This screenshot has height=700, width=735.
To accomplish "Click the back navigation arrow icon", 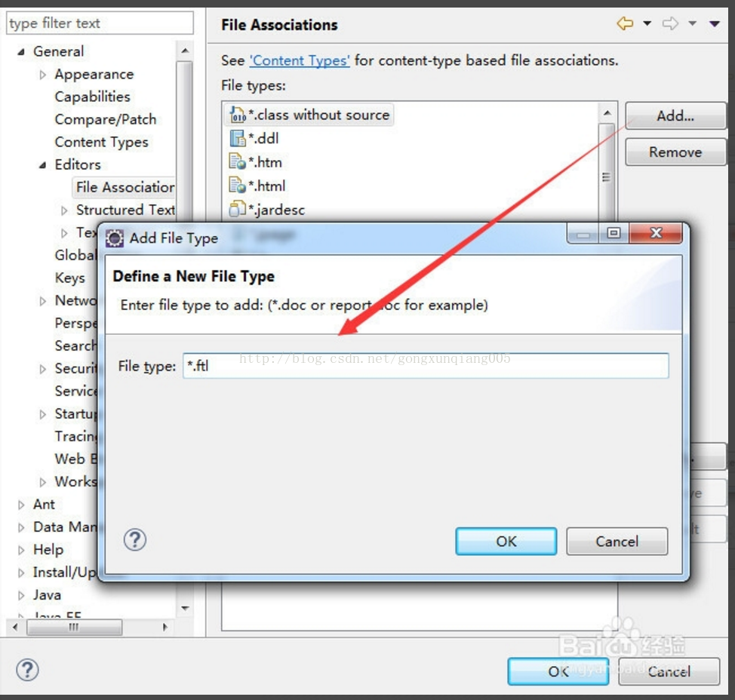I will click(x=625, y=24).
